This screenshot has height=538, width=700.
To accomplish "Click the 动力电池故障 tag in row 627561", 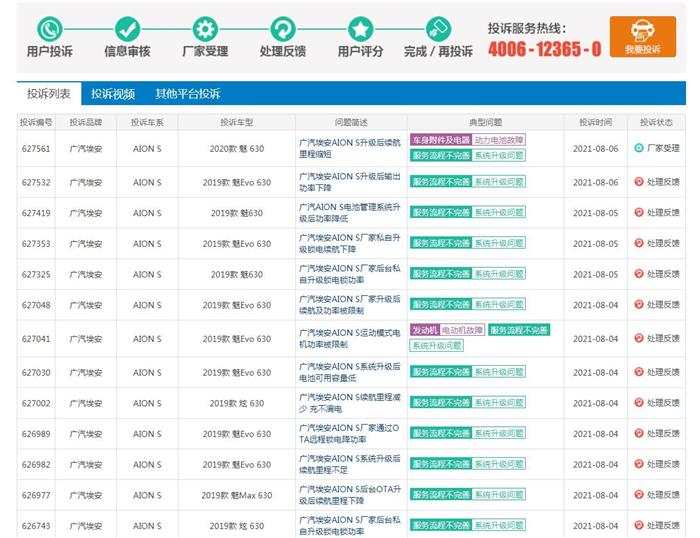I will tap(499, 140).
